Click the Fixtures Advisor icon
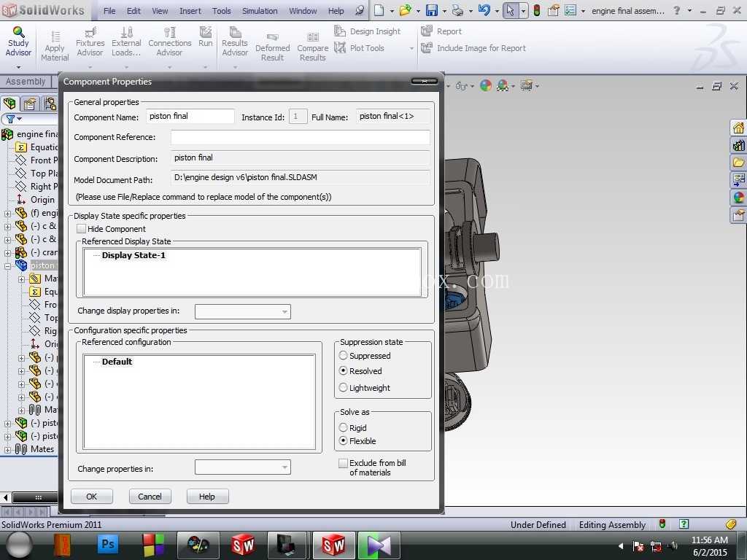The height and width of the screenshot is (560, 747). 90,42
